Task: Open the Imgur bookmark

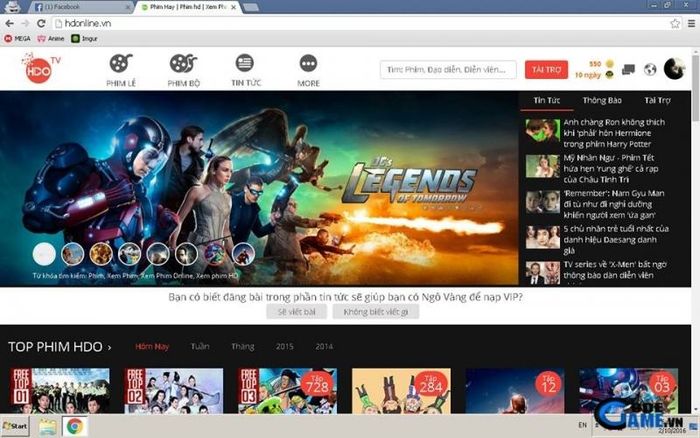Action: (84, 39)
